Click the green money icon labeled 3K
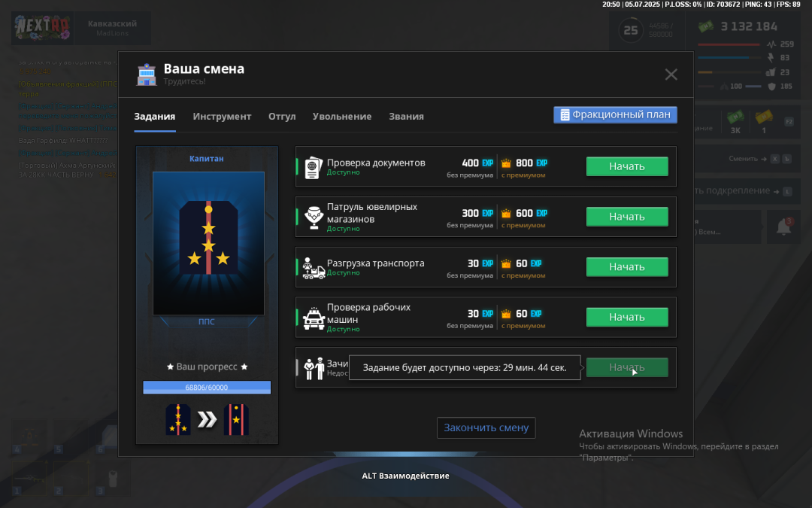The height and width of the screenshot is (508, 812). [x=735, y=117]
